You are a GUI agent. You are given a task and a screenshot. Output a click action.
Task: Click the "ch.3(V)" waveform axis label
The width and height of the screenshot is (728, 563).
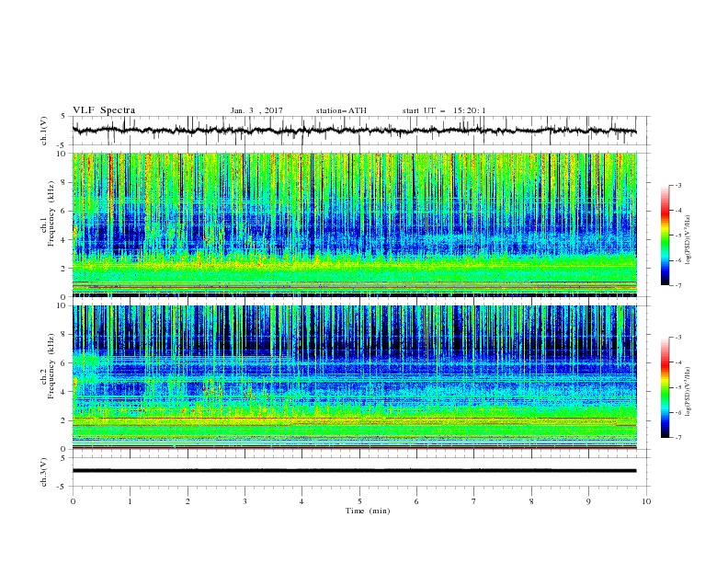(x=44, y=472)
